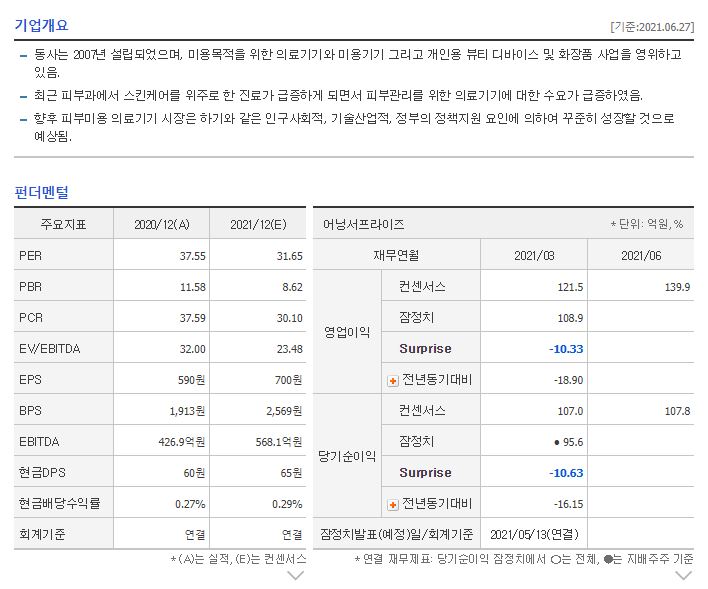Select 당기순이익 컨센서스 2021/06 value 107.8
Image resolution: width=708 pixels, height=589 pixels.
[x=677, y=411]
